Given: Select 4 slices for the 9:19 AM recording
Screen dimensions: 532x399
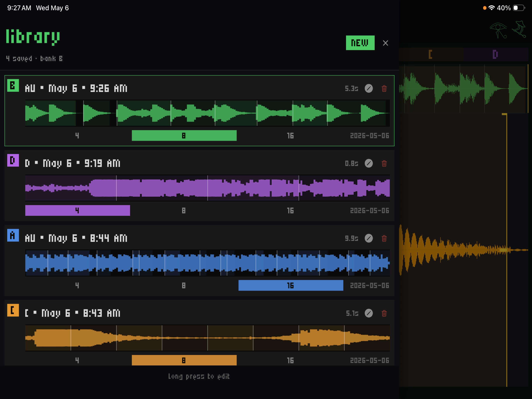Looking at the screenshot, I should 78,210.
